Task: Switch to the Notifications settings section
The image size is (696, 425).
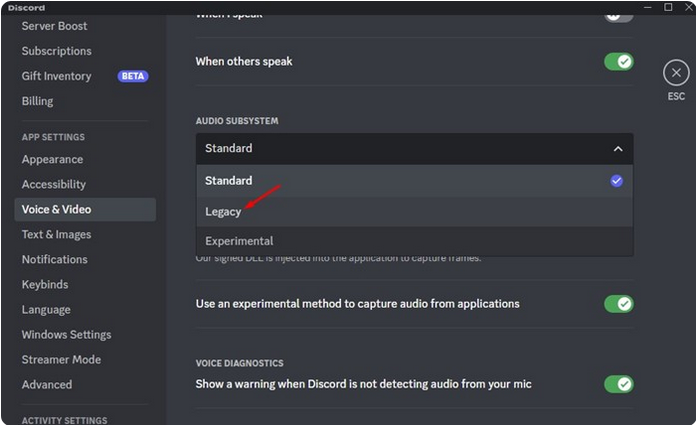Action: point(55,259)
